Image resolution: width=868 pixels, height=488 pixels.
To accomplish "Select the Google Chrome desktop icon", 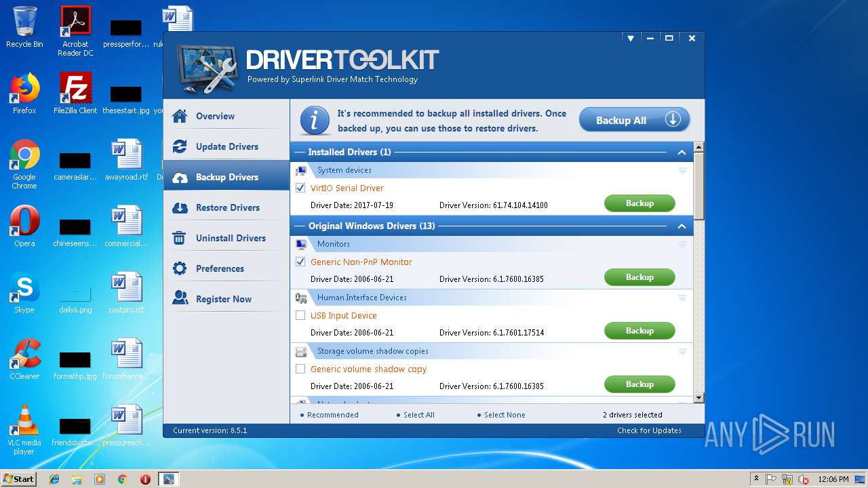I will pos(24,164).
